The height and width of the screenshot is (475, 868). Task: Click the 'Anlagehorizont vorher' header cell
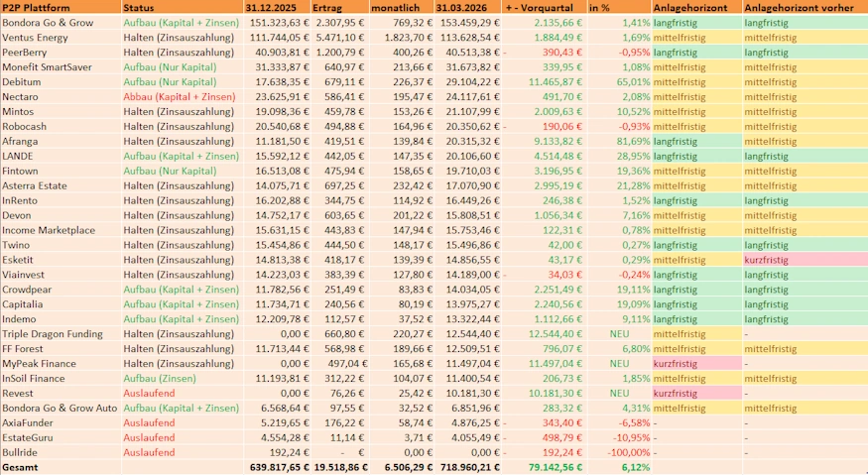click(806, 7)
